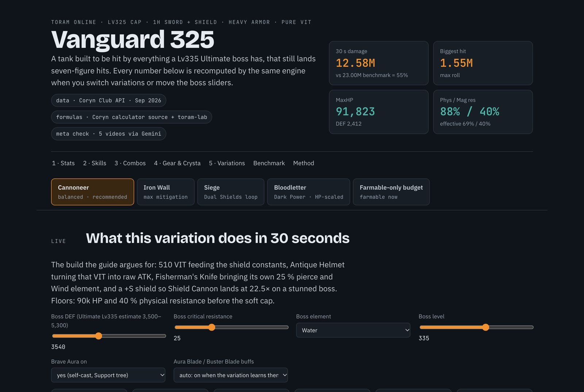Screen dimensions: 584x392
Task: Go to the 2 · Skills section
Action: point(95,163)
